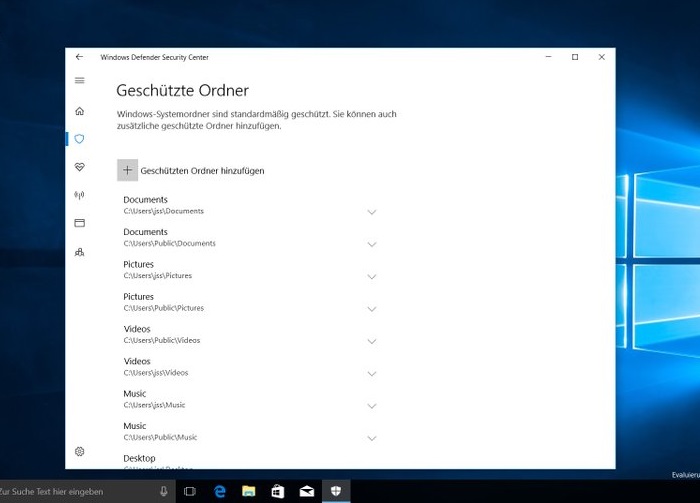This screenshot has height=503, width=700.
Task: Expand the C:\Users\jss\Documents entry
Action: pyautogui.click(x=371, y=212)
